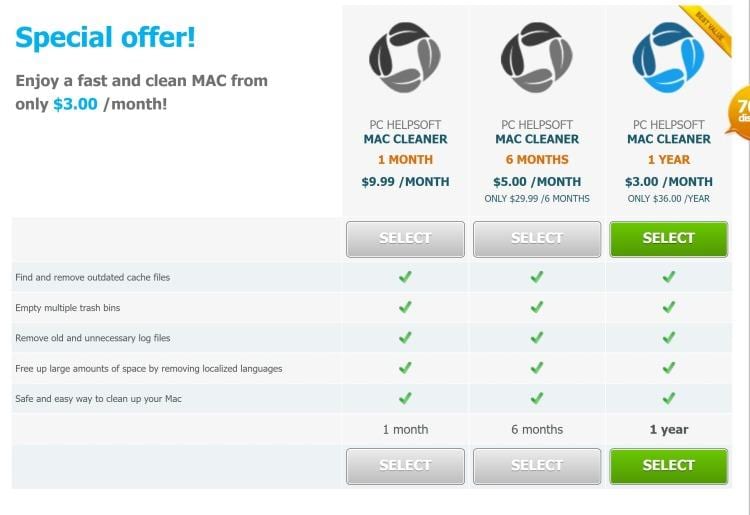Click the $3.00 price in the headline
The image size is (750, 515).
[75, 104]
